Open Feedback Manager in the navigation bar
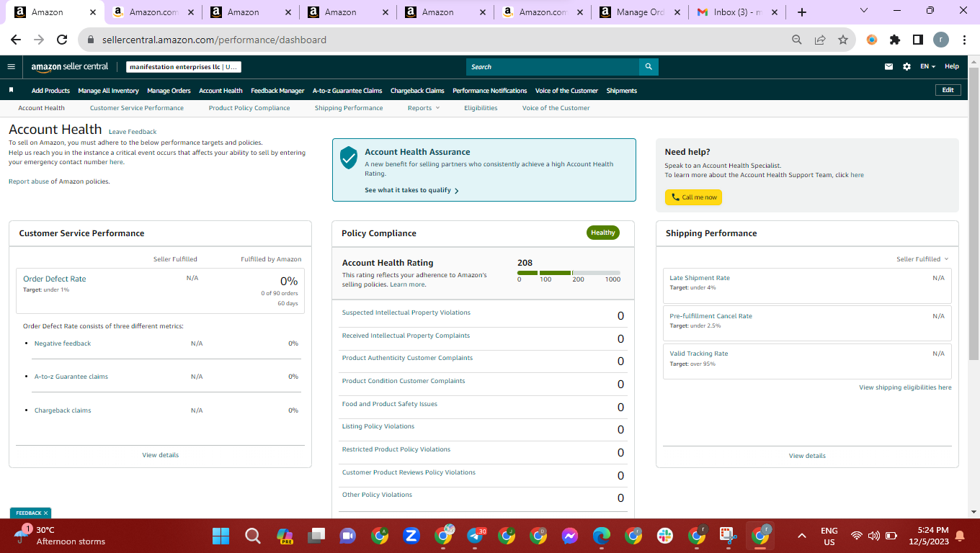The width and height of the screenshot is (980, 553). (277, 91)
